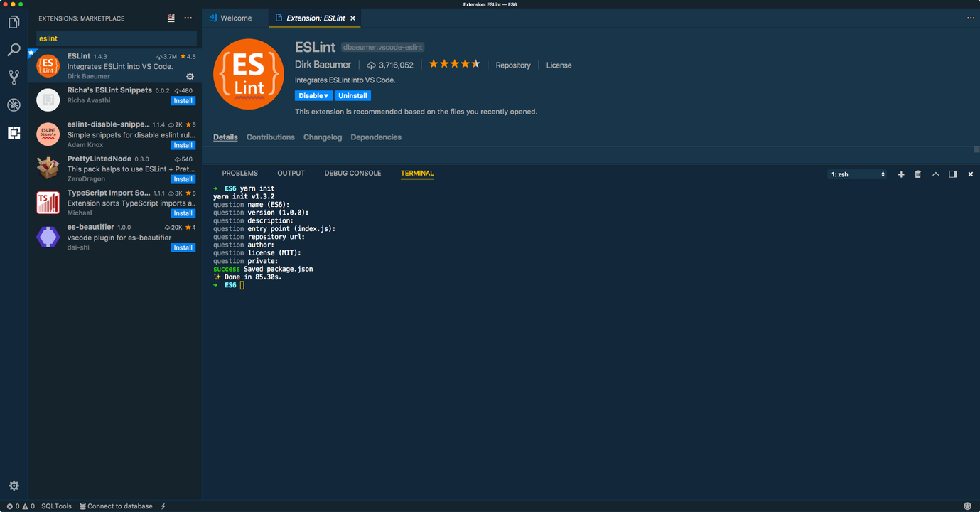Open the Disable dropdown for ESLint
980x512 pixels.
click(313, 95)
